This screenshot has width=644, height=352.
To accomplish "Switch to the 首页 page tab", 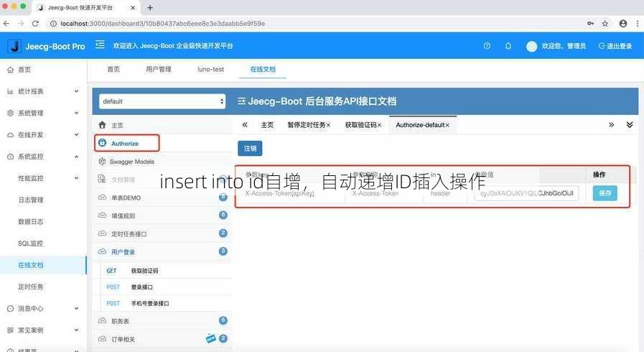I will pyautogui.click(x=113, y=69).
